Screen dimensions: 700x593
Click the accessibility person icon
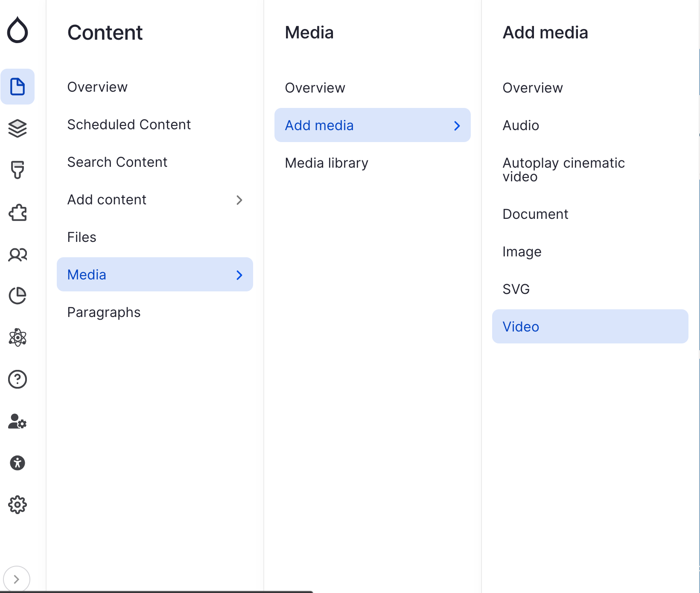click(x=17, y=463)
